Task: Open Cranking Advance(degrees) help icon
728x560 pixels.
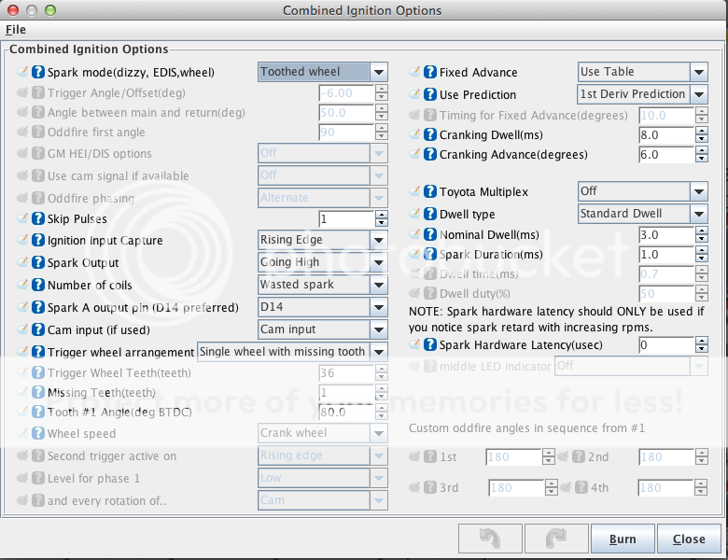Action: (430, 154)
